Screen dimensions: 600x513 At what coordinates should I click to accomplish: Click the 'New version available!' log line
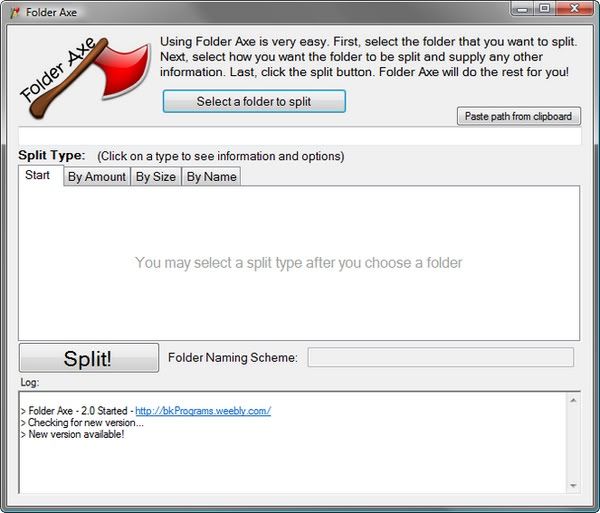73,434
